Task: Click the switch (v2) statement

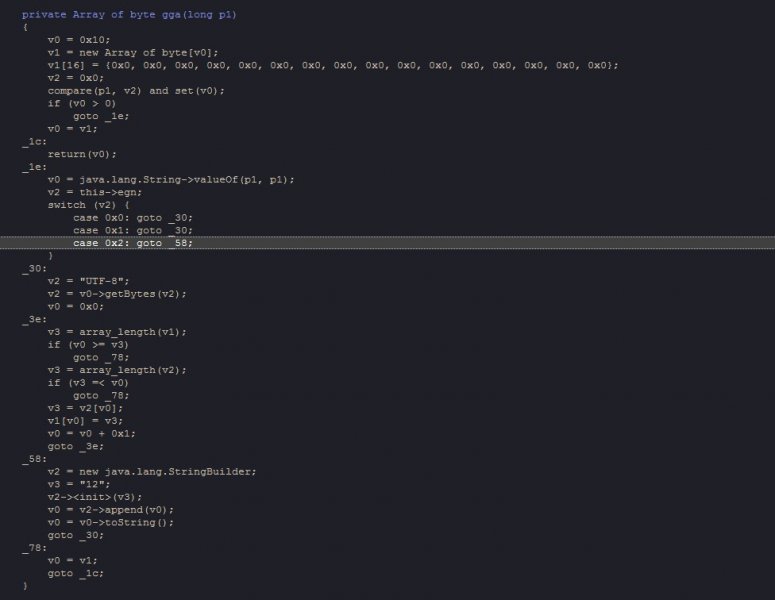Action: (x=88, y=205)
